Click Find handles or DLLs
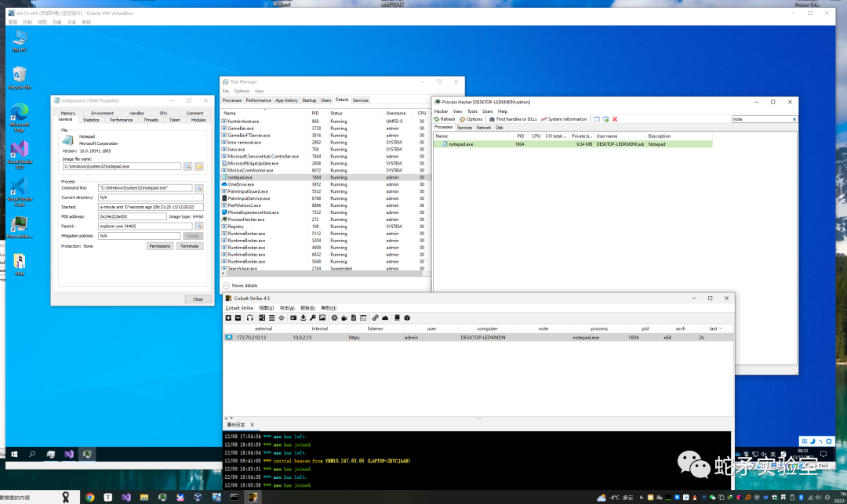This screenshot has height=504, width=847. (x=513, y=119)
